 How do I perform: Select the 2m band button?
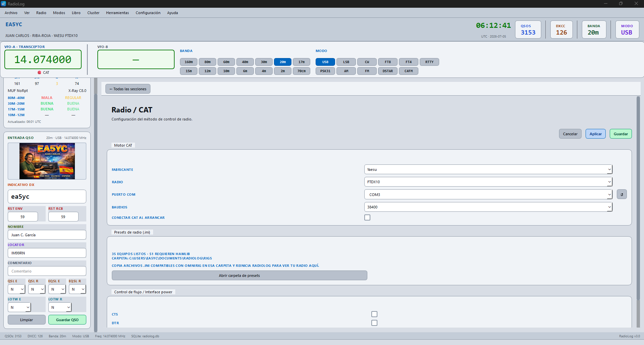pos(283,71)
